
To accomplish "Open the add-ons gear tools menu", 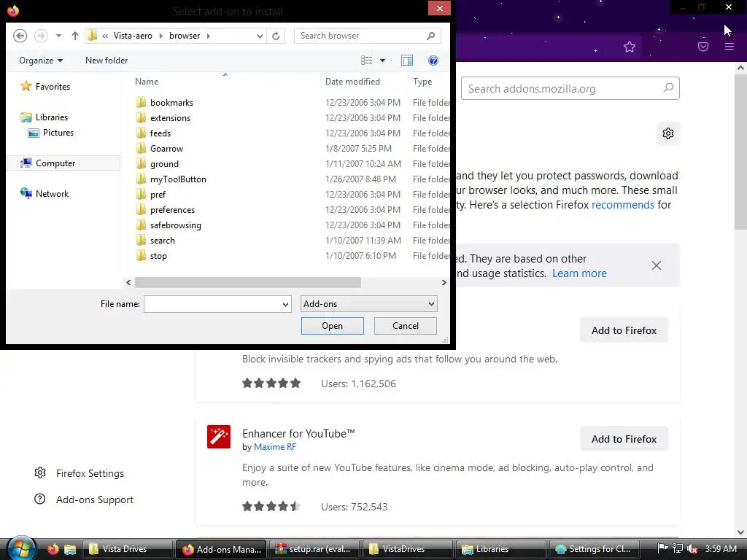I will tap(668, 133).
